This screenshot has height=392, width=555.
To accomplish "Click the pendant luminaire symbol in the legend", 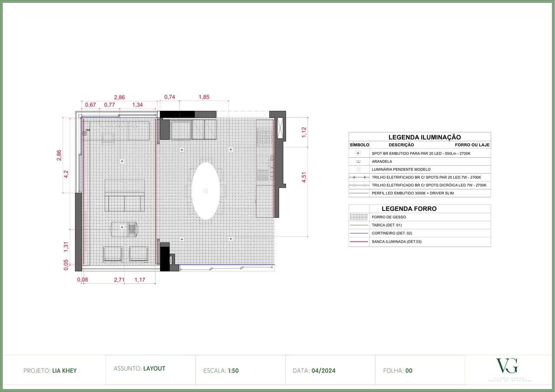I will [x=358, y=169].
